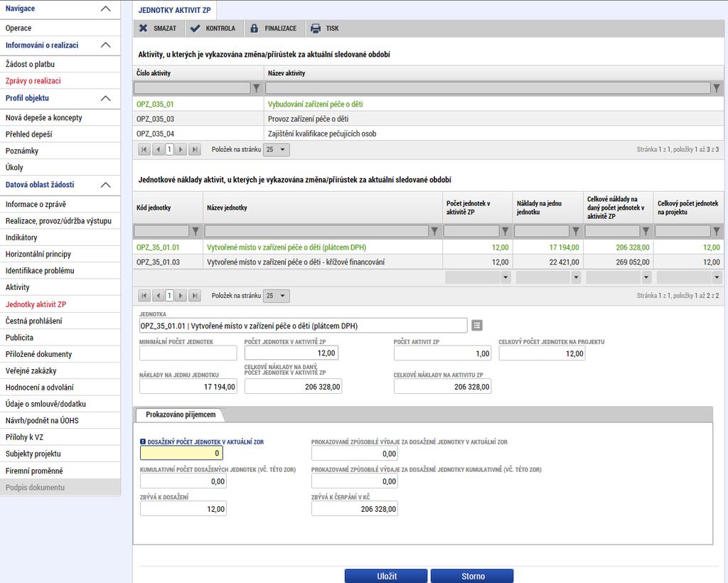Collapse the Navigace section
Viewport: 728px width, 583px height.
[106, 9]
